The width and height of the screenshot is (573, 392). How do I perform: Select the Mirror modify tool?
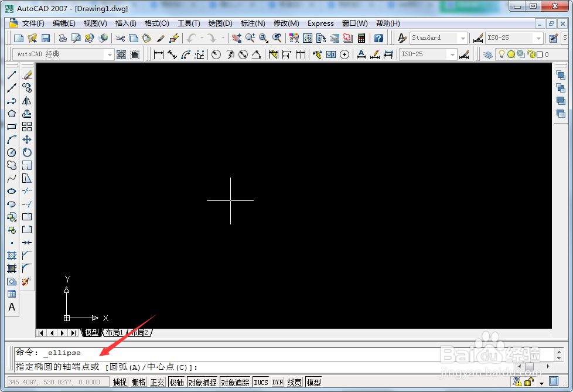27,101
